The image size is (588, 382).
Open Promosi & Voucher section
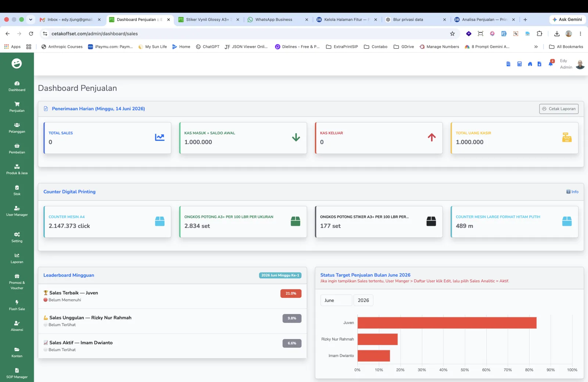coord(17,282)
